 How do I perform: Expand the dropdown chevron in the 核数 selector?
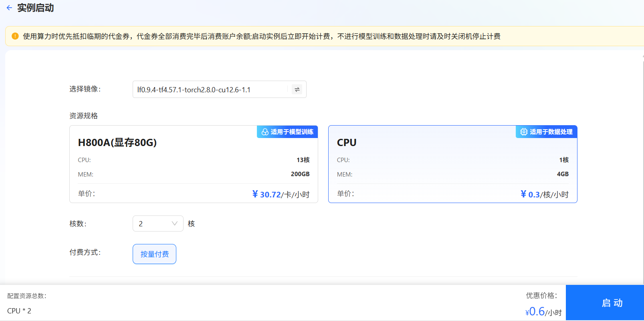click(175, 223)
